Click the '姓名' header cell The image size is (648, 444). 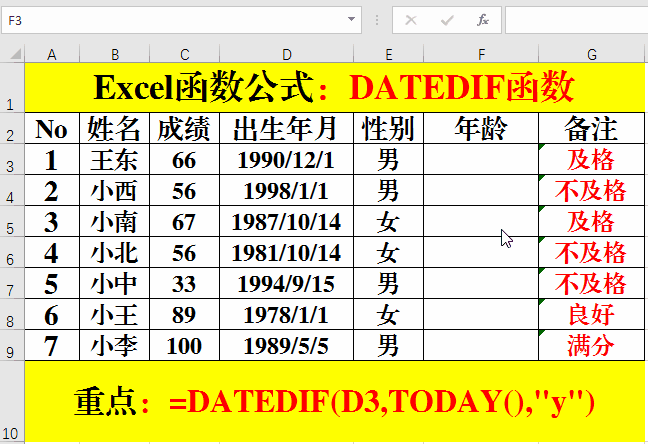tap(114, 128)
